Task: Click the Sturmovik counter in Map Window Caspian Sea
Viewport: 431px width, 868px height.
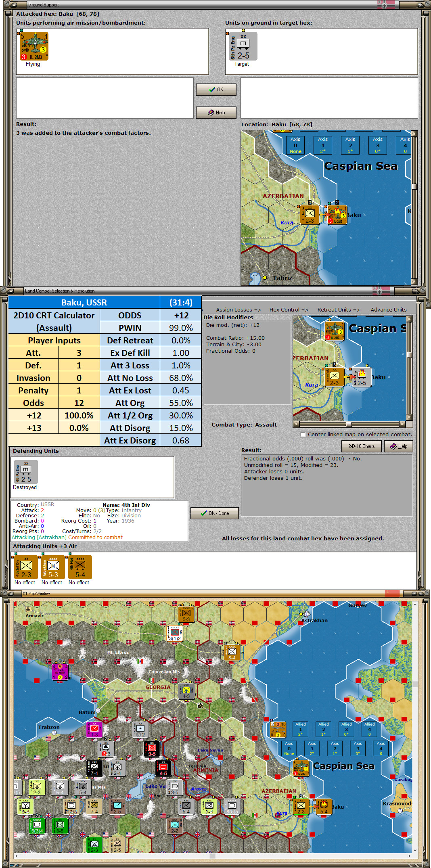Action: pos(301,768)
